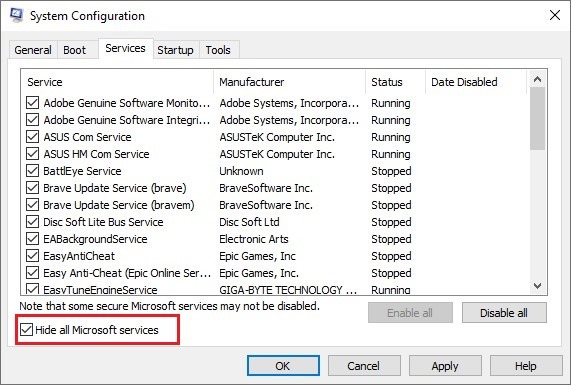Click the scroll down arrow of services list

tap(537, 286)
